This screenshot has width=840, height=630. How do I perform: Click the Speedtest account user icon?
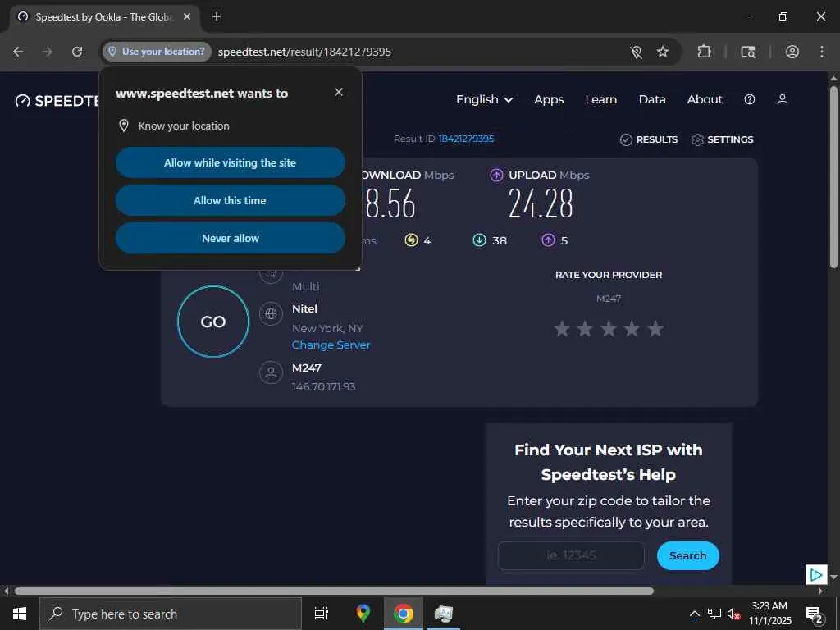point(782,99)
